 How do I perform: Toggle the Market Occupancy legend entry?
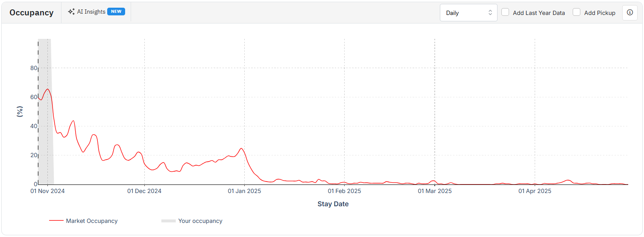83,221
